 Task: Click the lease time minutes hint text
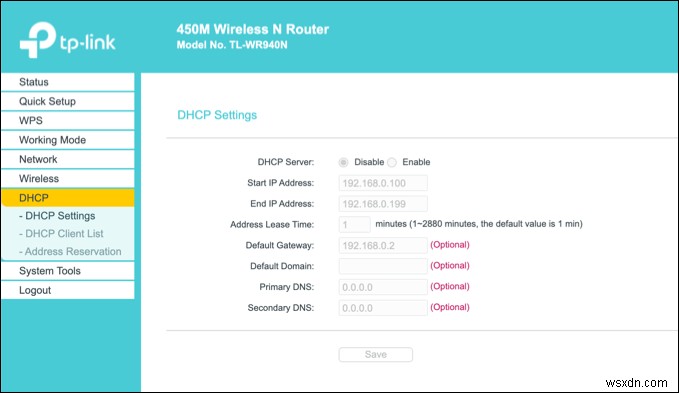[479, 224]
